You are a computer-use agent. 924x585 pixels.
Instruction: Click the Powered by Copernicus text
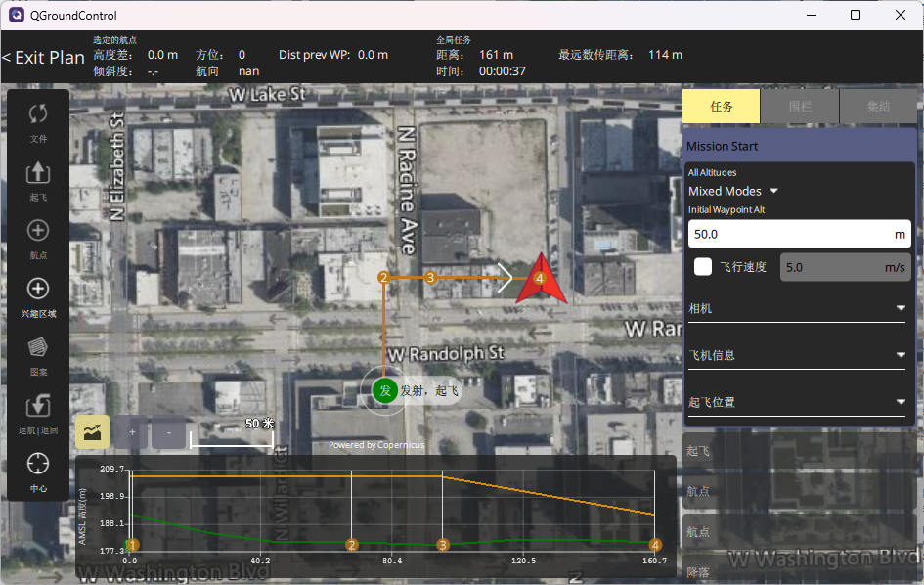(x=376, y=445)
